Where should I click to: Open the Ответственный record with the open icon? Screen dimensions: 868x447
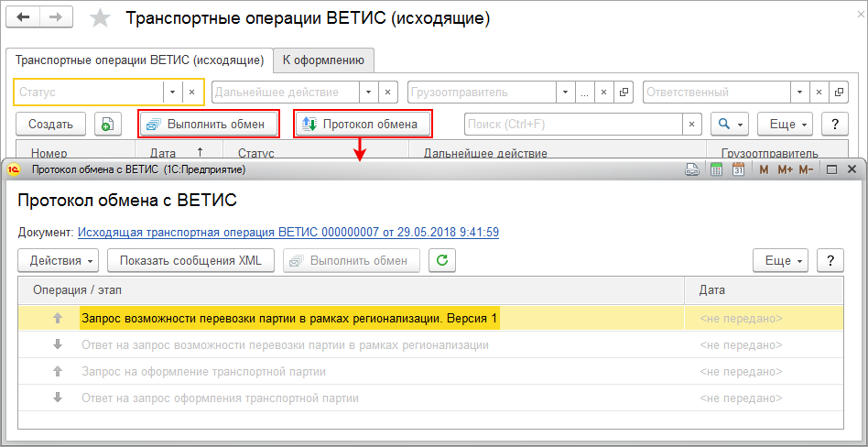(x=839, y=93)
